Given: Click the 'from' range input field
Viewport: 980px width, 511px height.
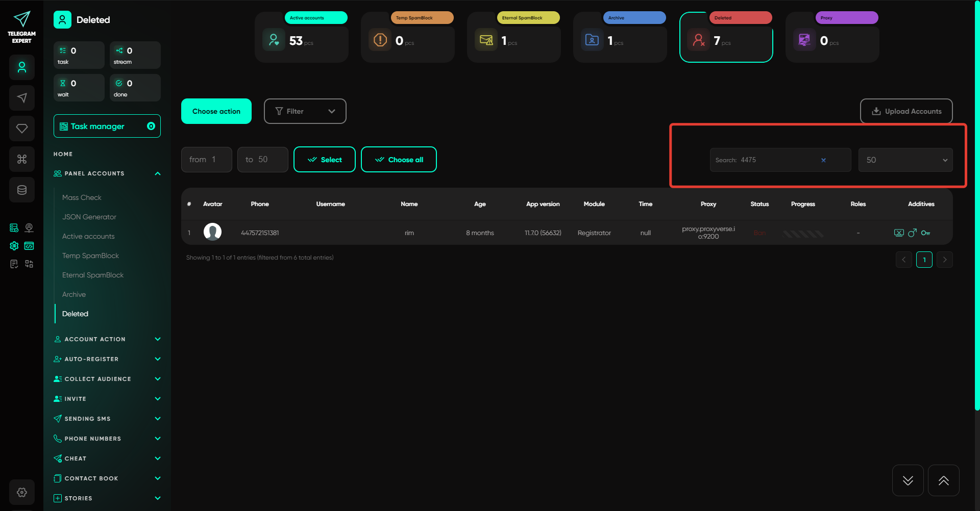Looking at the screenshot, I should click(x=207, y=160).
